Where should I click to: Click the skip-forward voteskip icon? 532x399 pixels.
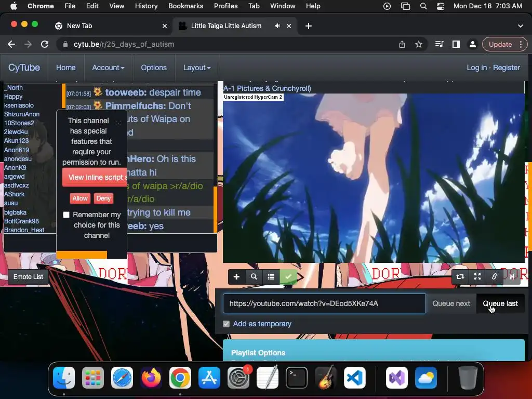(512, 277)
